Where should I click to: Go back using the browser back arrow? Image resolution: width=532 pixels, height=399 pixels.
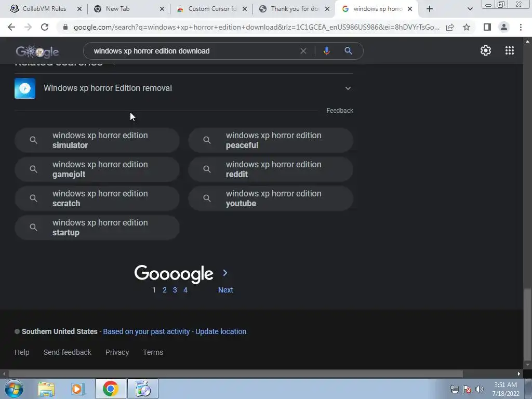(11, 27)
